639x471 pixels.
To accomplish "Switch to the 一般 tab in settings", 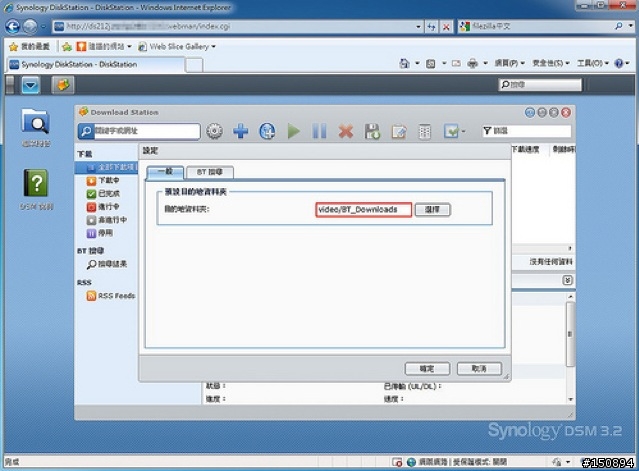I will [x=165, y=172].
